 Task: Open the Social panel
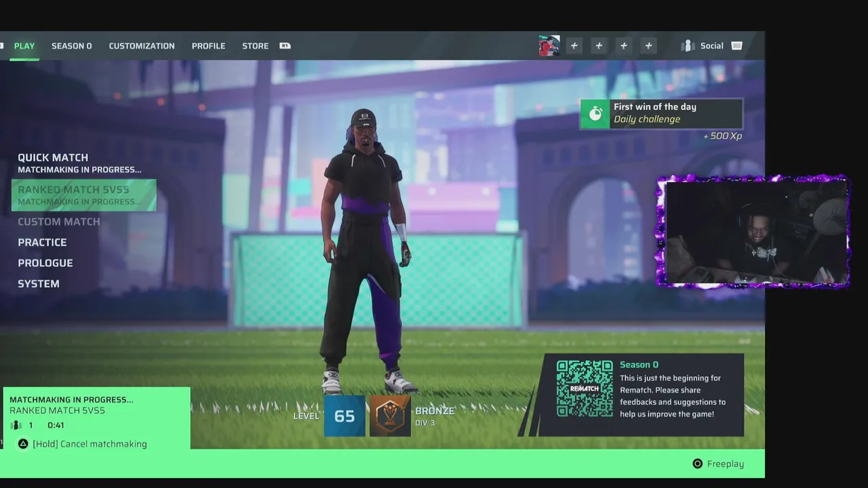711,45
